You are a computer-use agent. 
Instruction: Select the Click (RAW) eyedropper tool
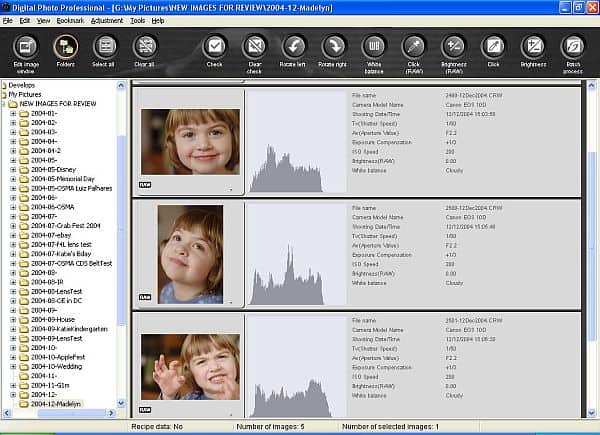[x=414, y=47]
